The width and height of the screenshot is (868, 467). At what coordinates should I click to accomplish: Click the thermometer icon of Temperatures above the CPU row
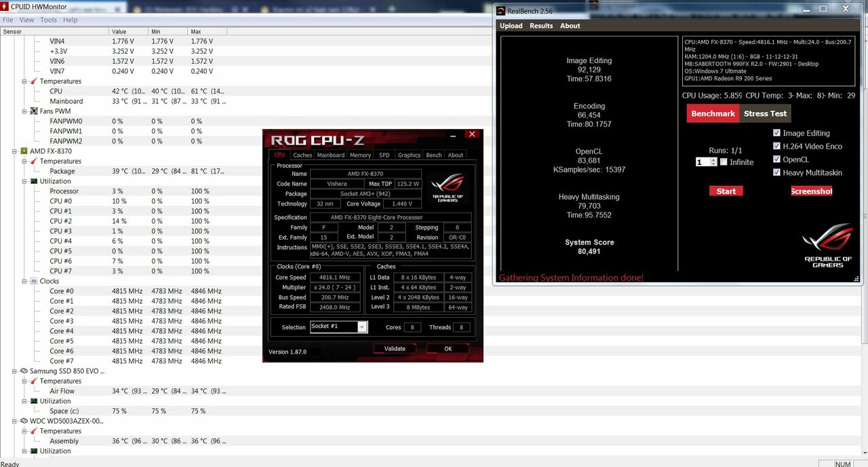tap(34, 81)
